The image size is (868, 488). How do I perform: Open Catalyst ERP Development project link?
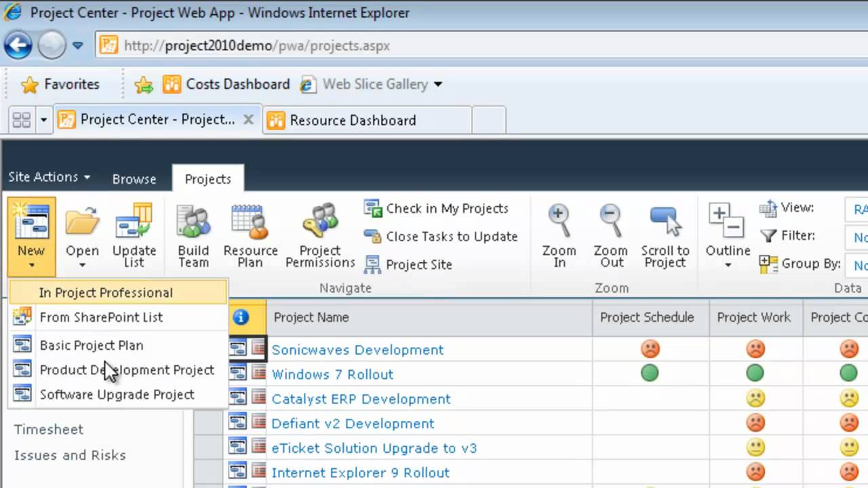[x=361, y=399]
